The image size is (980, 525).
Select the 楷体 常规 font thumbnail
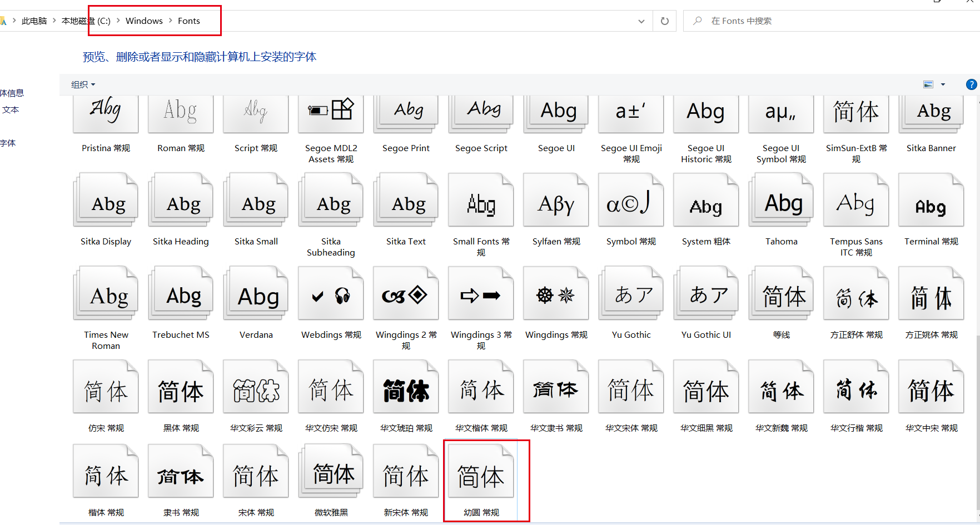106,471
